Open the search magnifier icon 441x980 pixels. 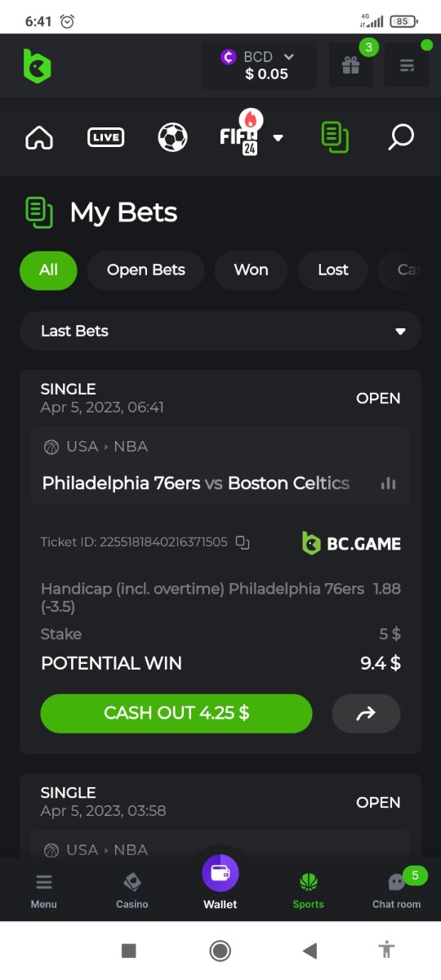400,137
